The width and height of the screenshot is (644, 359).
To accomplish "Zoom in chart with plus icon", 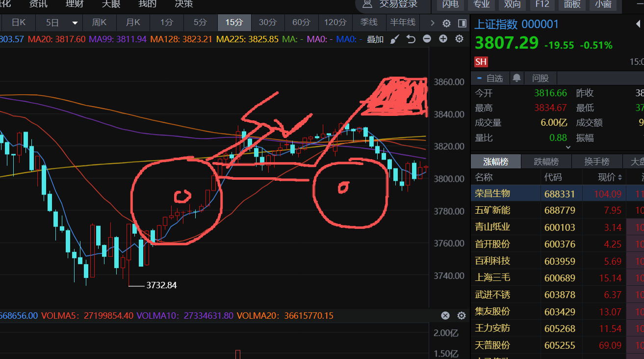I will (x=443, y=39).
